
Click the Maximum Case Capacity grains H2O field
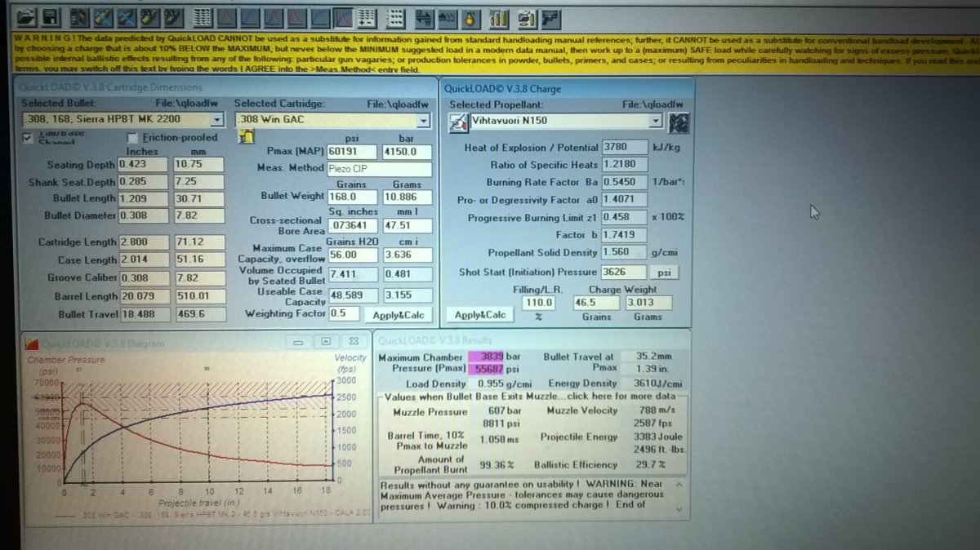pyautogui.click(x=352, y=254)
